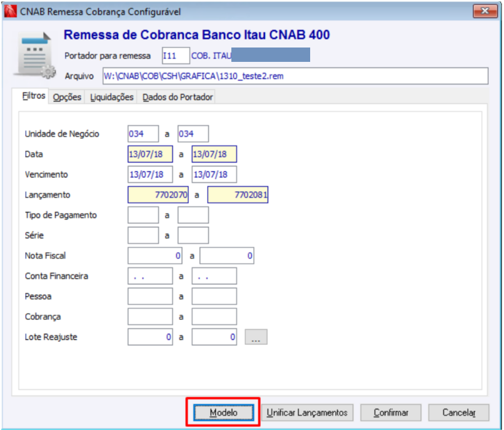Click the second Cobrança field
This screenshot has height=430, width=504.
tap(214, 316)
